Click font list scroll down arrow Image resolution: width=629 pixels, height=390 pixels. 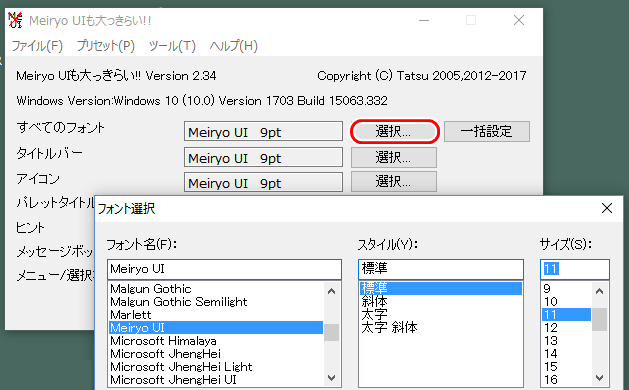pos(331,378)
